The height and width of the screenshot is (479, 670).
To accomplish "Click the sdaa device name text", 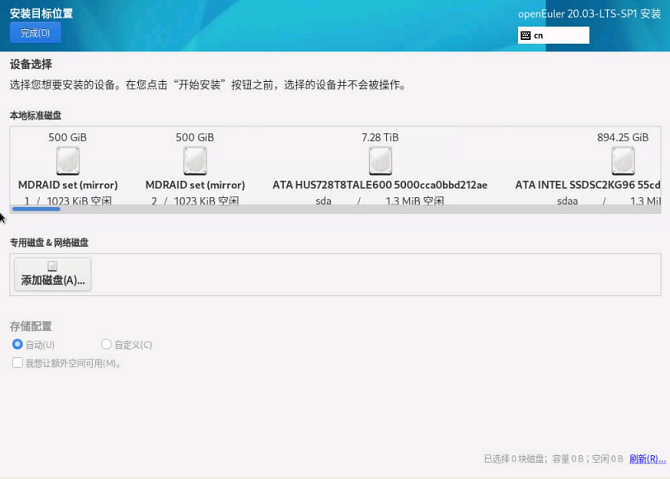I will click(x=567, y=201).
